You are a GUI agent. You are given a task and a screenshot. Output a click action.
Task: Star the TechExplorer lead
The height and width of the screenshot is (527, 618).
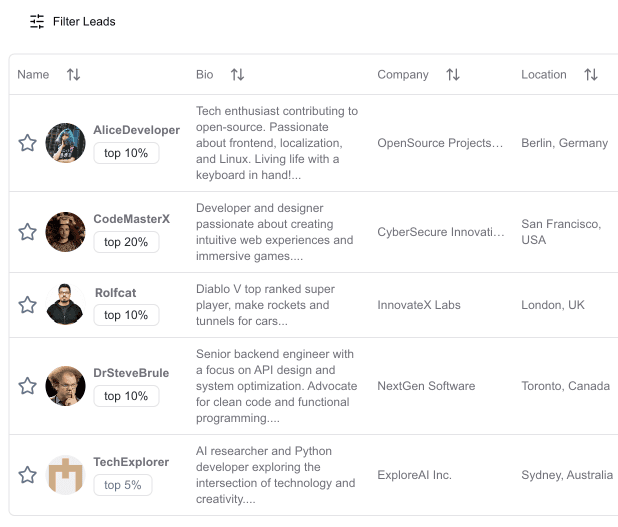click(28, 475)
